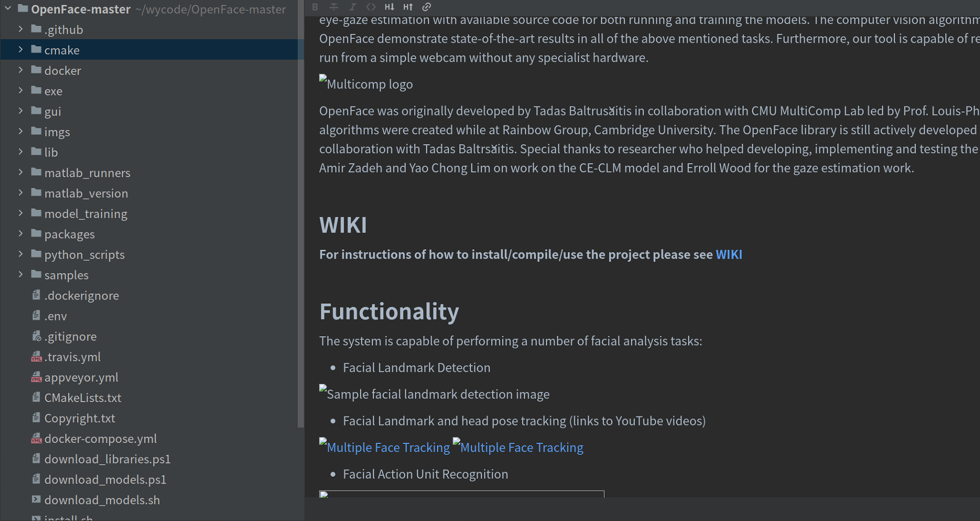This screenshot has width=980, height=521.
Task: Click the YAML file icon beside .travis.yml
Action: pyautogui.click(x=36, y=357)
